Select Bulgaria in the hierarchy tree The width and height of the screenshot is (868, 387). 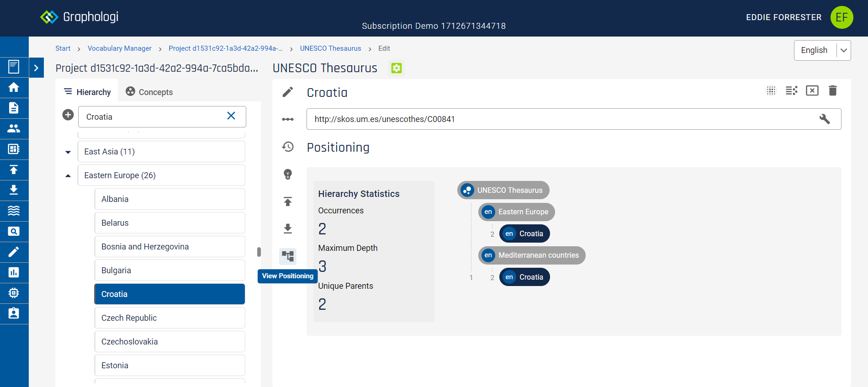pos(169,270)
